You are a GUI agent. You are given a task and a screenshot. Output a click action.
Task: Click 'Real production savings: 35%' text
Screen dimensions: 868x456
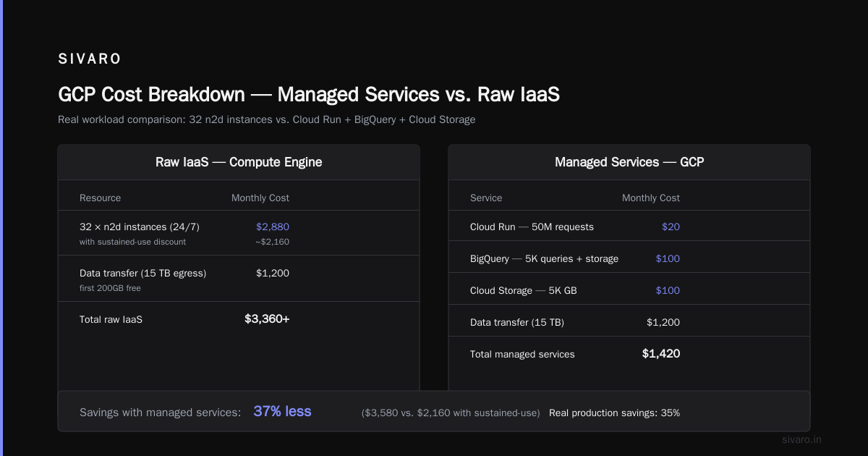[x=614, y=413]
